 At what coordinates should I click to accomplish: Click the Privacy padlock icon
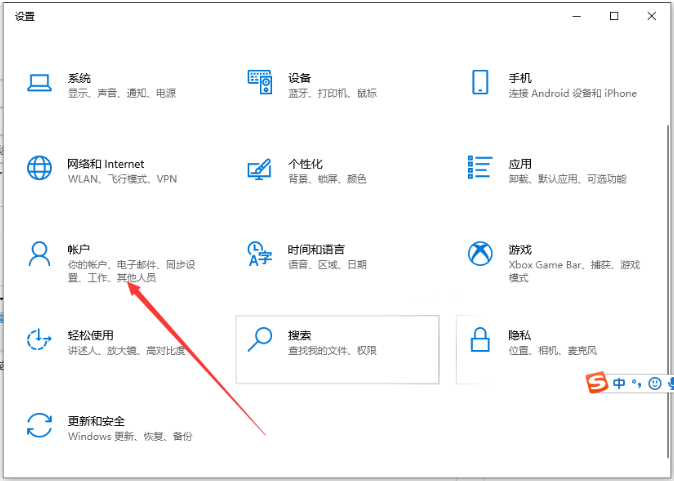[480, 339]
